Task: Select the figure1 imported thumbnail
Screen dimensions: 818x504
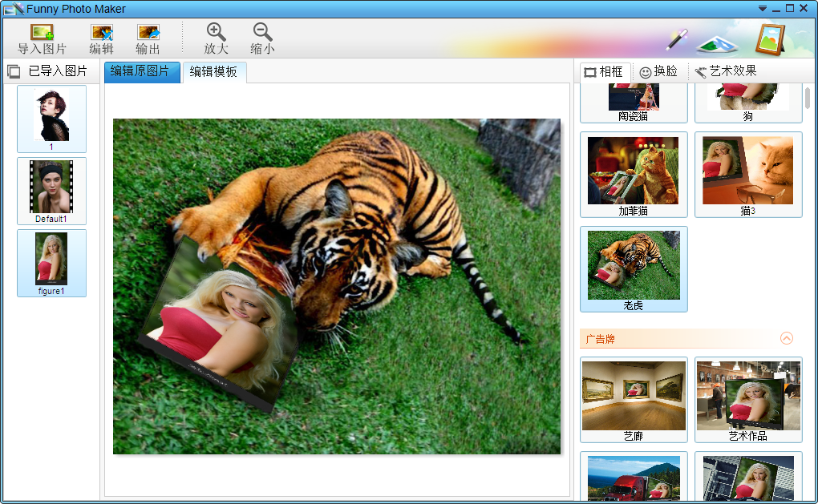Action: coord(51,263)
